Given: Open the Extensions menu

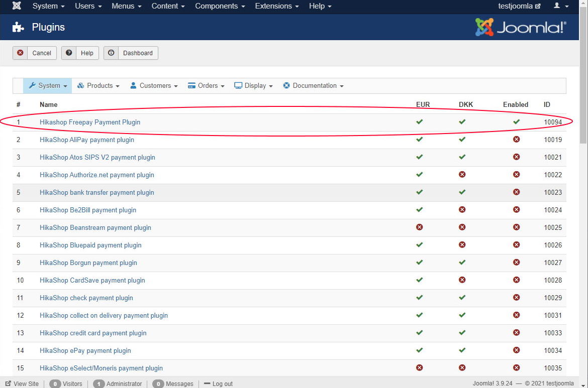Looking at the screenshot, I should [x=277, y=6].
